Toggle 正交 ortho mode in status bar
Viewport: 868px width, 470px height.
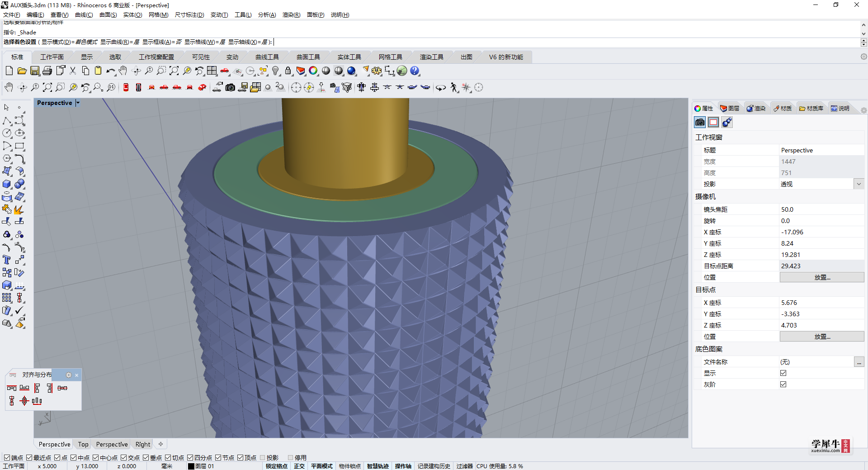point(299,466)
